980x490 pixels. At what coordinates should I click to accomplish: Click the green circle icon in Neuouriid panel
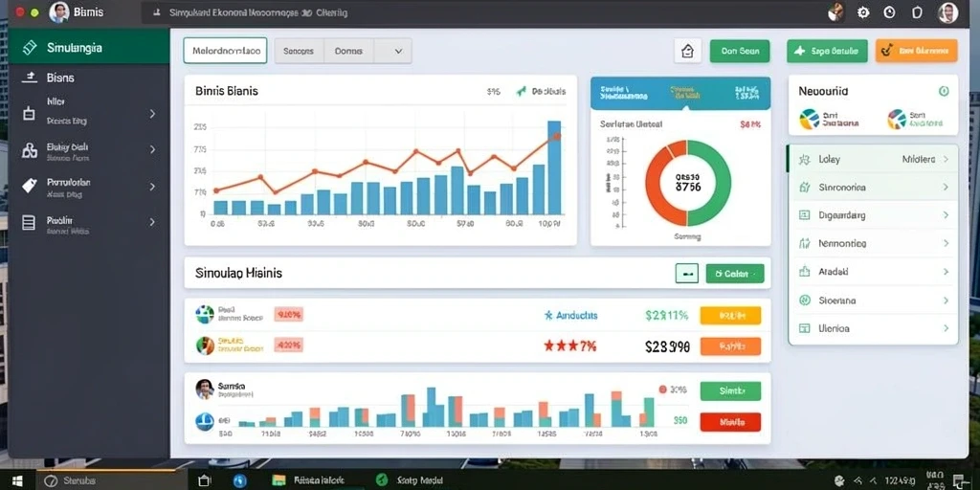click(x=944, y=91)
